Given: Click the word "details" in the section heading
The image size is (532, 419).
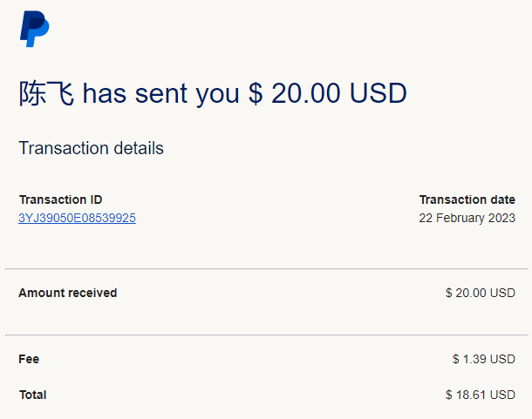Looking at the screenshot, I should pyautogui.click(x=139, y=148).
